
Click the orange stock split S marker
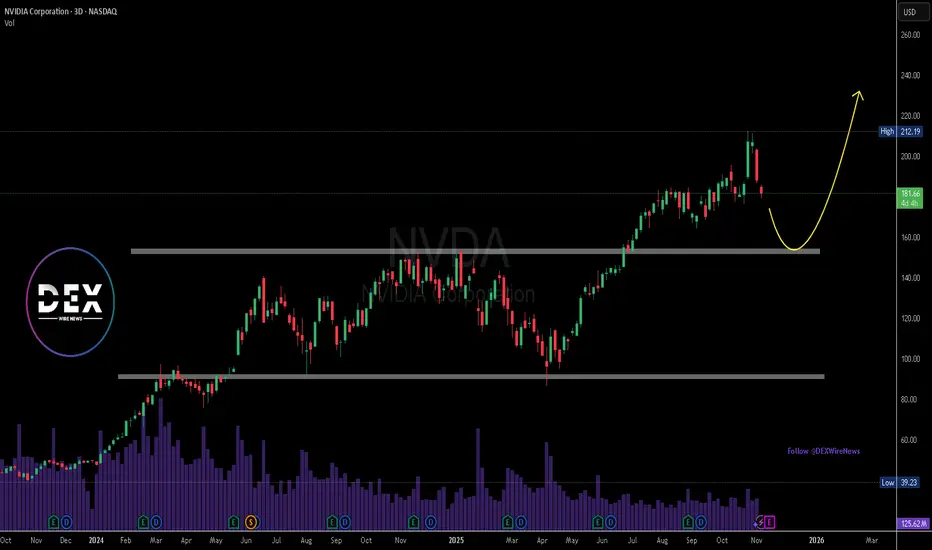pos(251,523)
